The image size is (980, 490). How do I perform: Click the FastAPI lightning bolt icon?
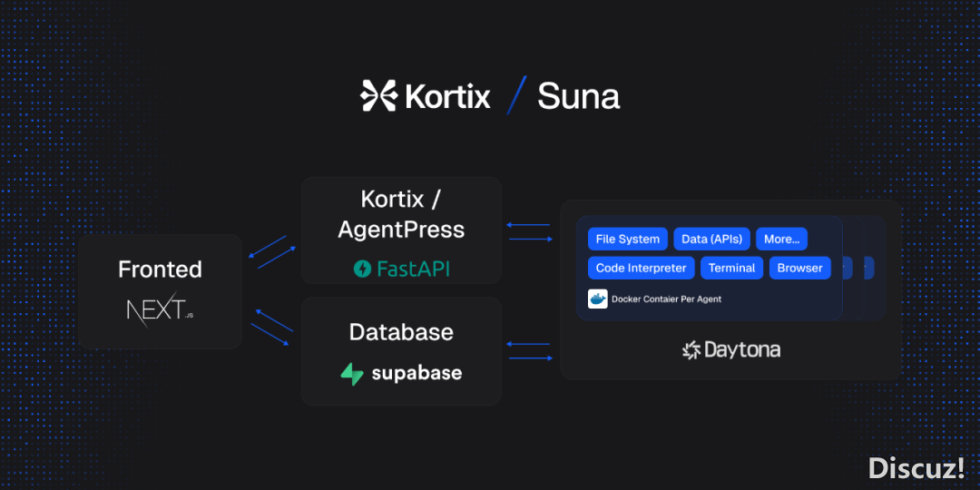(362, 269)
